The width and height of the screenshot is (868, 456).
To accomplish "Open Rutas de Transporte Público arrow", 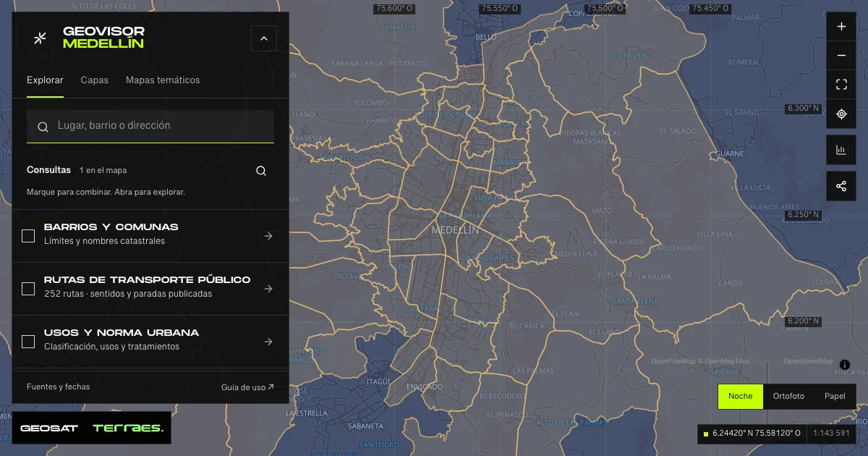I will (268, 289).
